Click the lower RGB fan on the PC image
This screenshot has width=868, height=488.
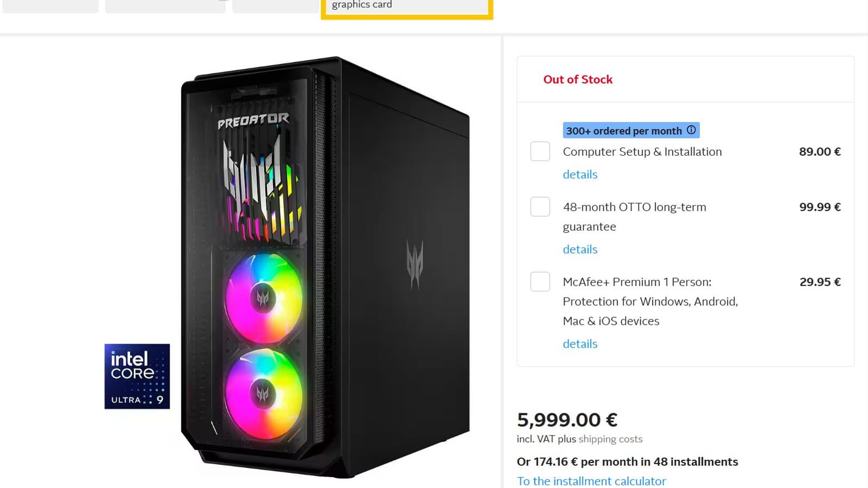click(x=263, y=393)
